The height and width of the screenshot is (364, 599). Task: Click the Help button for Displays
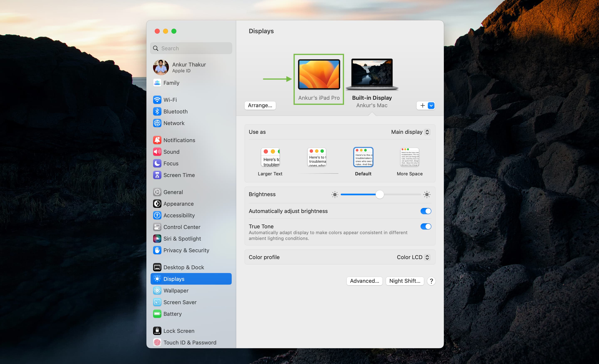tap(431, 281)
